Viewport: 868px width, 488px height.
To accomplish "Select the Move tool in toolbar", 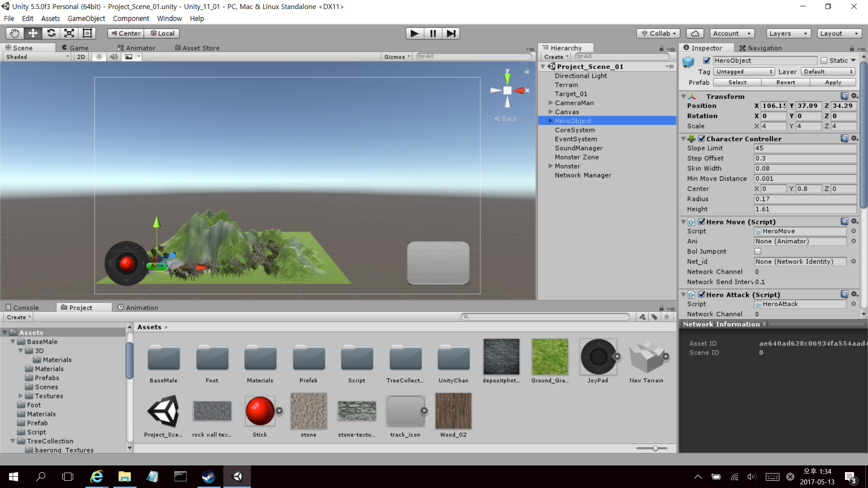I will point(33,33).
